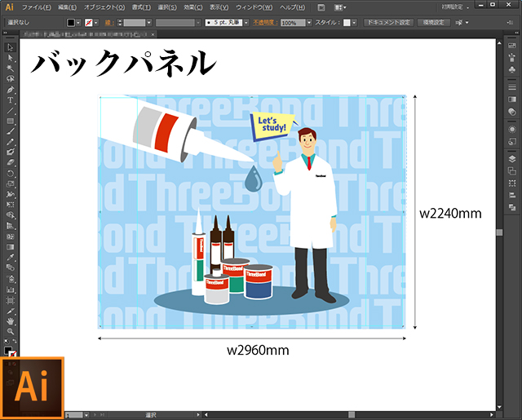Select the Type tool

coord(10,99)
